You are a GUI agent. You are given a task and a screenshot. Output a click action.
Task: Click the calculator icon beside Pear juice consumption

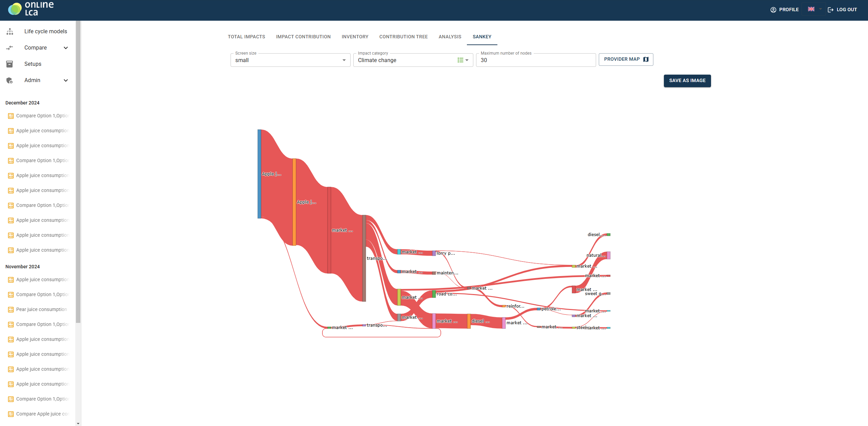pos(11,309)
